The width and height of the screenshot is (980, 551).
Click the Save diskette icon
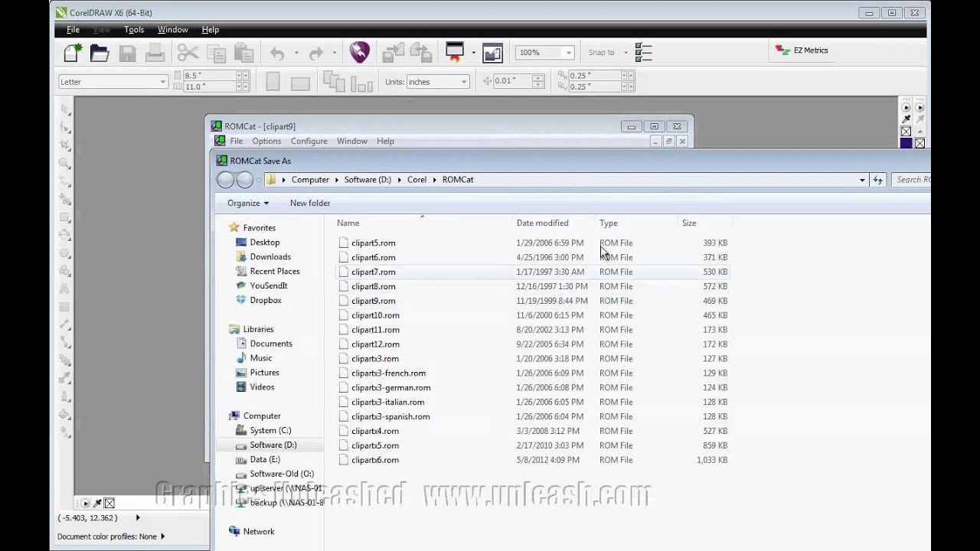[x=127, y=53]
